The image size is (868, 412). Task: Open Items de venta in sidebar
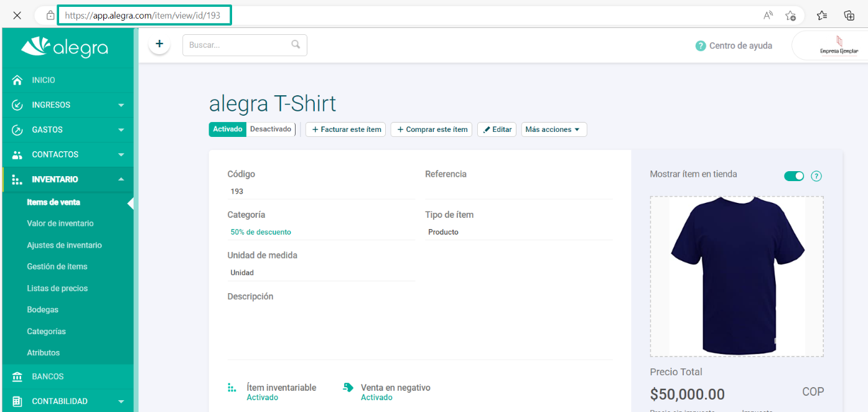coord(54,202)
